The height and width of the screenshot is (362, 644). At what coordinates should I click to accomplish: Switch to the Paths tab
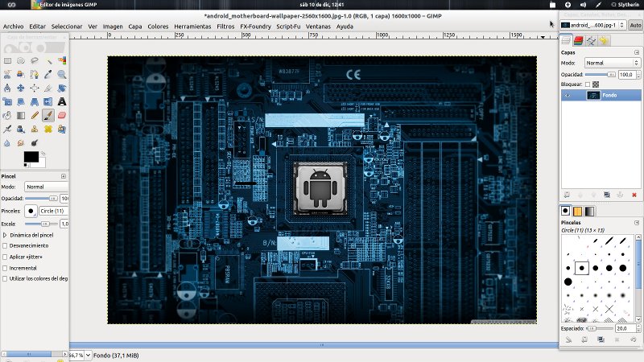[x=591, y=41]
